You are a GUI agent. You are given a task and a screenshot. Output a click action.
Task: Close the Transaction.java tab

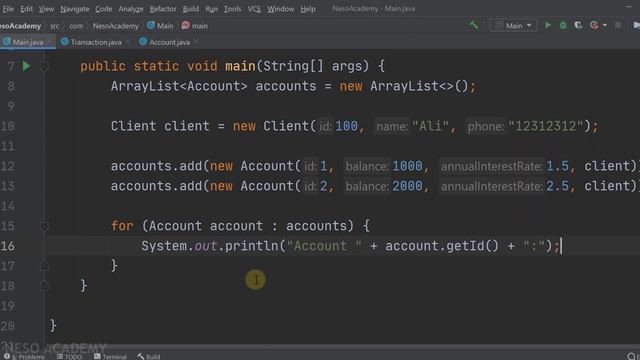[127, 42]
